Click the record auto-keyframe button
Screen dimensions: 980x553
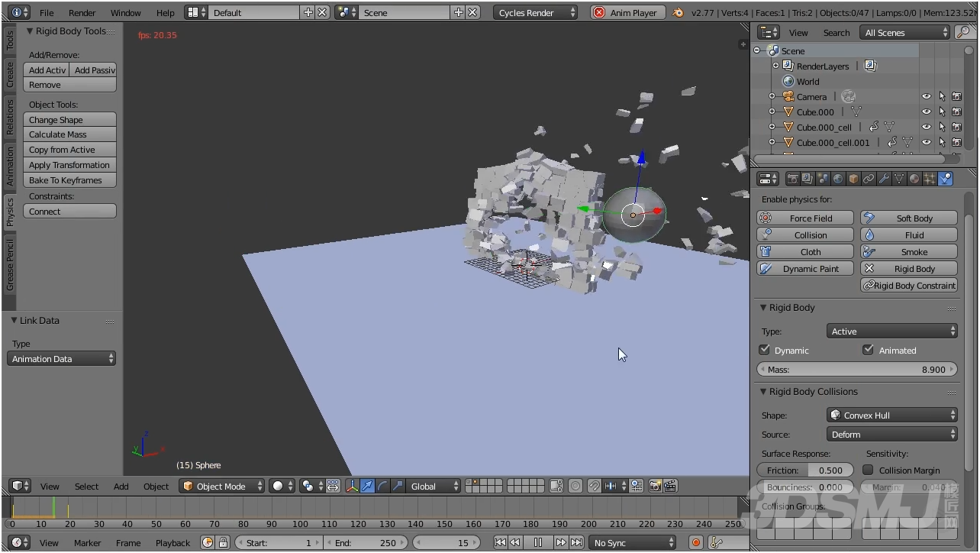click(696, 542)
